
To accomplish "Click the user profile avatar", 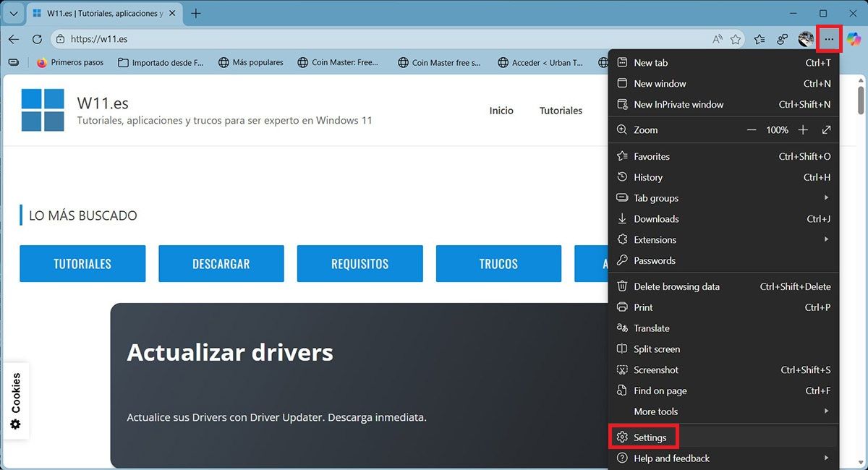I will point(805,39).
